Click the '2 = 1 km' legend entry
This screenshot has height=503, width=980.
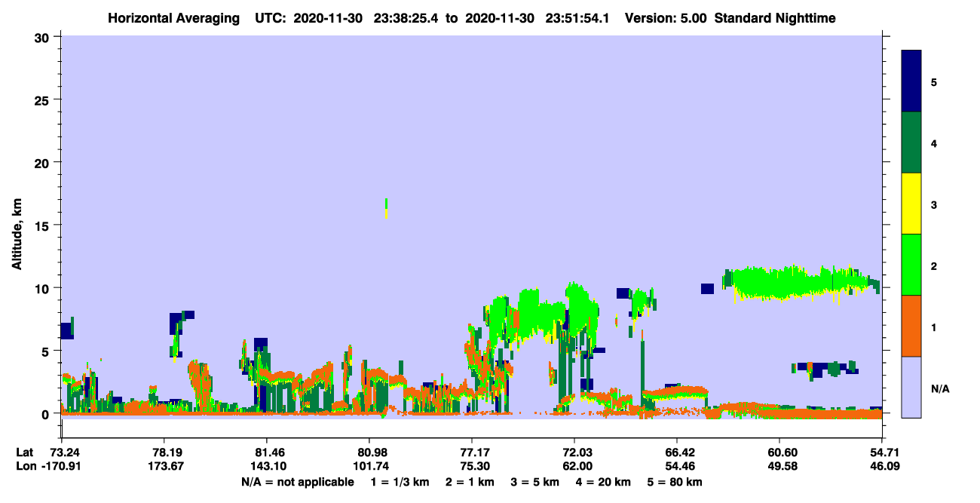tap(470, 482)
